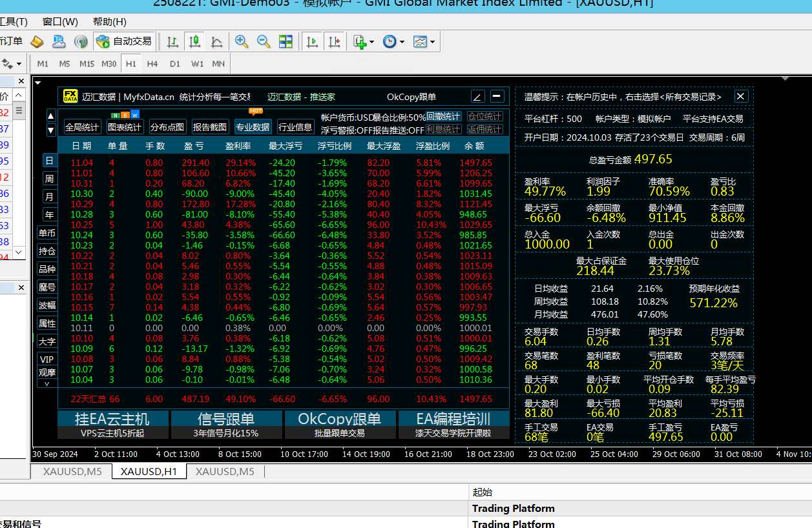
Task: Click the OkCopy跟单 link in panel header
Action: [411, 97]
